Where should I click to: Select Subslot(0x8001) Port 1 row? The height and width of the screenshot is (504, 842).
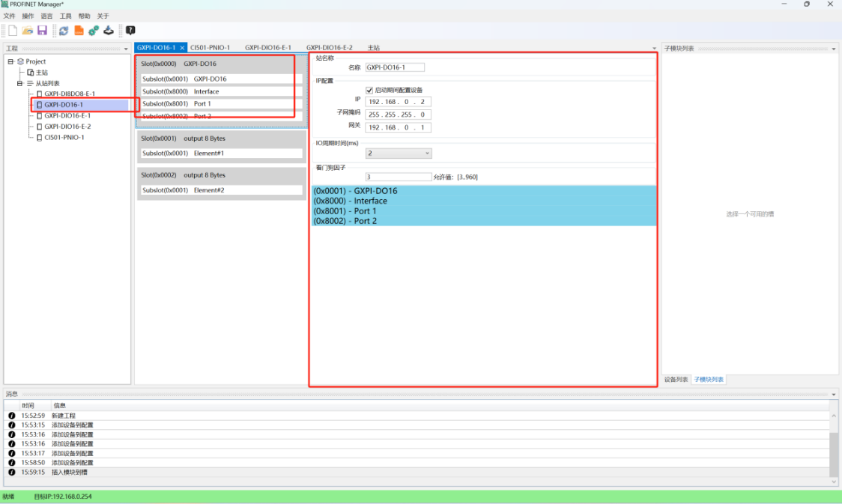coord(221,104)
